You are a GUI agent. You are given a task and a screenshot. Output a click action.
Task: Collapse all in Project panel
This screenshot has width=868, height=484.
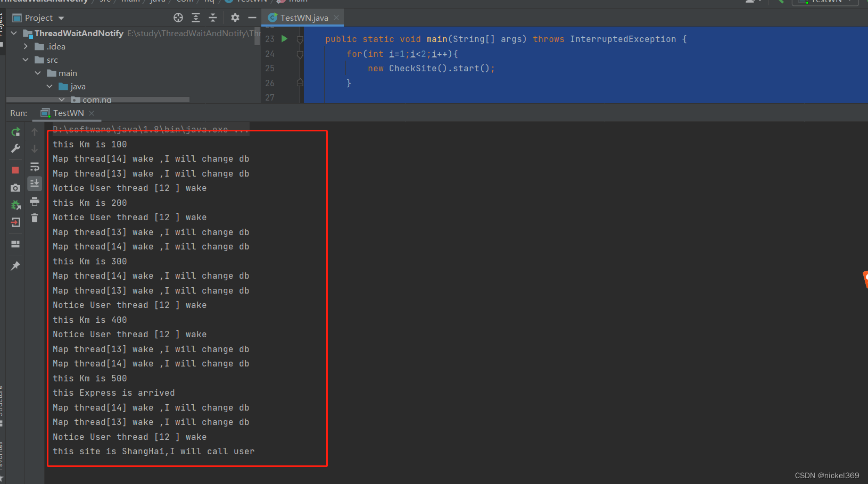point(213,18)
